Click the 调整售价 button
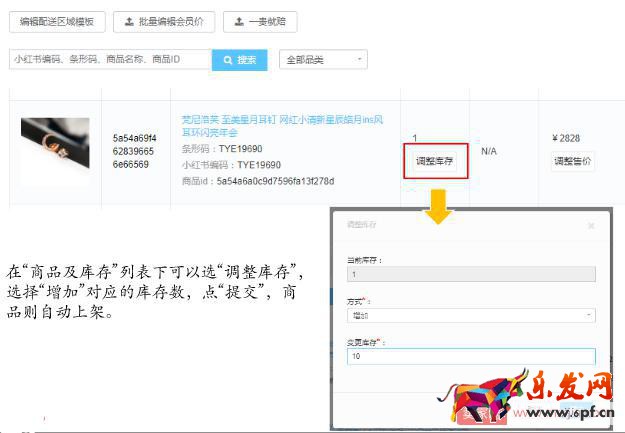Viewport: 625px width, 433px height. 572,161
